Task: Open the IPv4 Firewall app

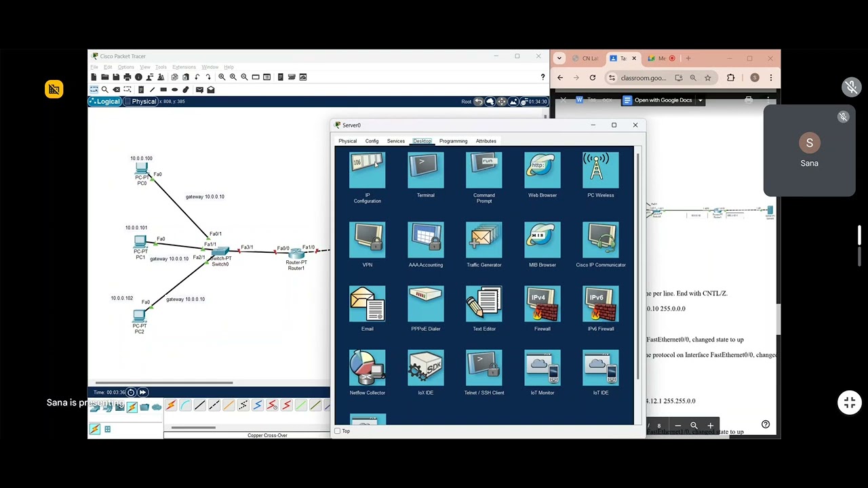Action: 542,304
